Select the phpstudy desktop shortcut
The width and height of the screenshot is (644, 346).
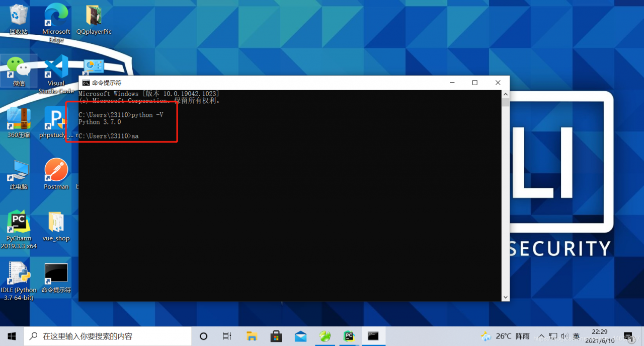coord(56,122)
